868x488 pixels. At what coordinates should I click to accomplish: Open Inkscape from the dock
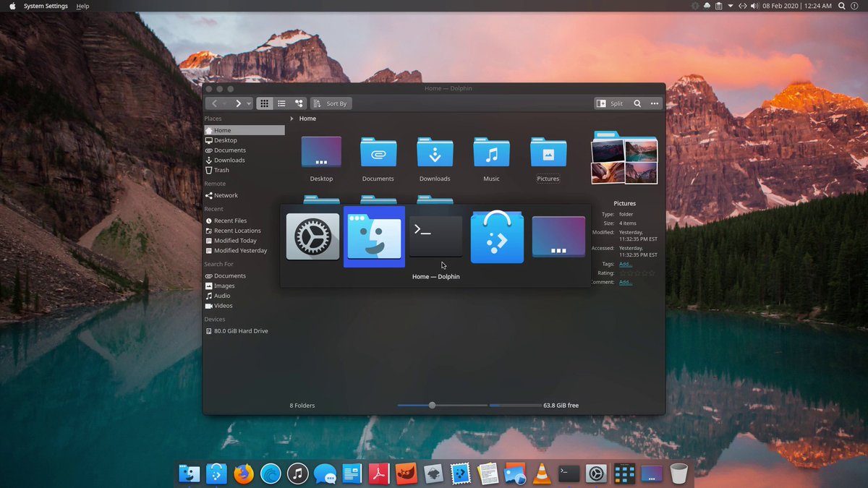433,474
